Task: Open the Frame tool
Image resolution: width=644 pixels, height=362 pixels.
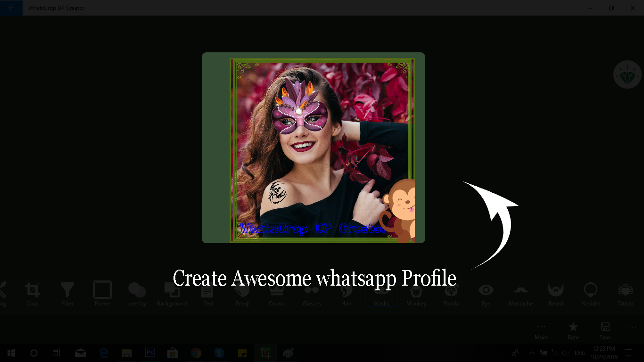Action: tap(102, 295)
